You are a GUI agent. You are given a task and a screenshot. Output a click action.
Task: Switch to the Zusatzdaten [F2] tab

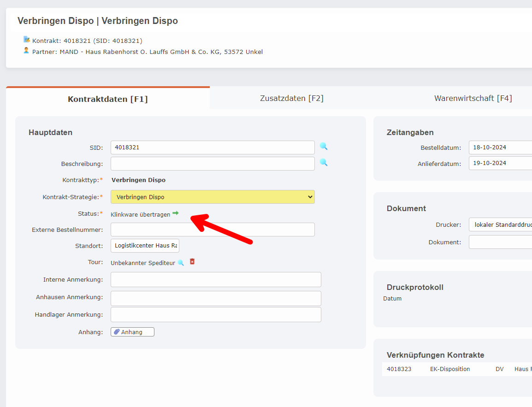pos(292,98)
